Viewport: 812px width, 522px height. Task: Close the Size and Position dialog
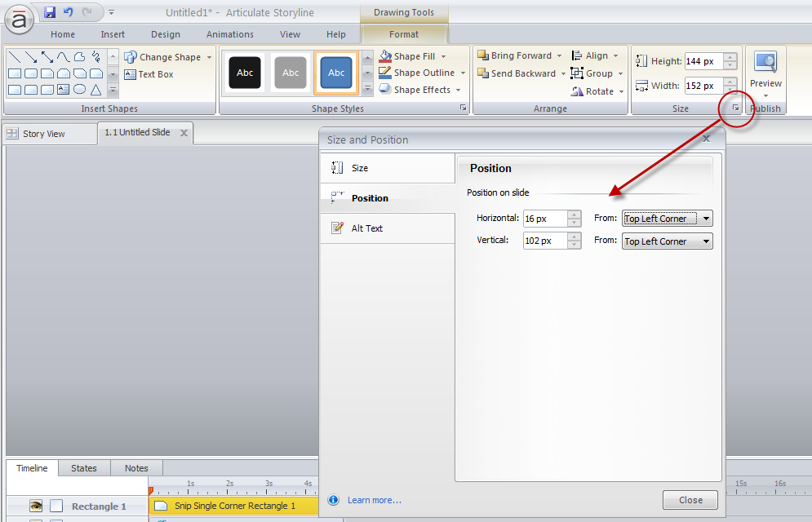[690, 500]
